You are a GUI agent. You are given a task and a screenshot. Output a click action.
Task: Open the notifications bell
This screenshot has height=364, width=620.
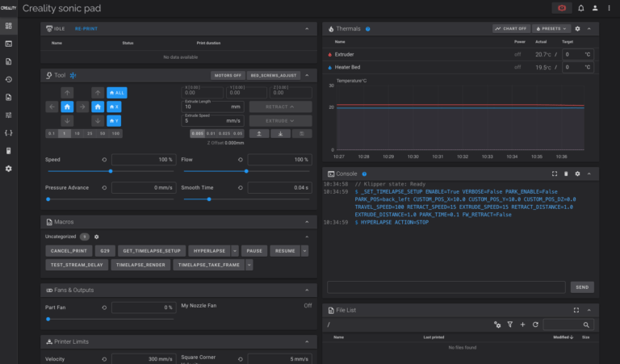[x=580, y=8]
